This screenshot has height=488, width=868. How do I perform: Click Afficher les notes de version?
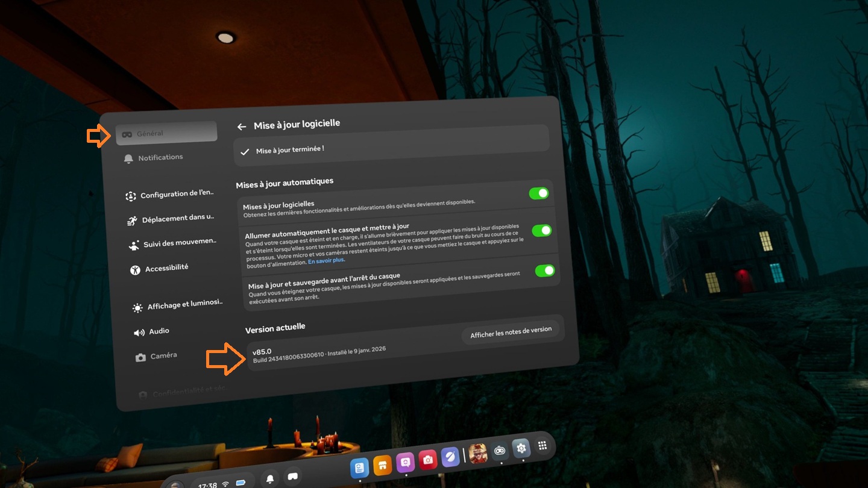[512, 329]
